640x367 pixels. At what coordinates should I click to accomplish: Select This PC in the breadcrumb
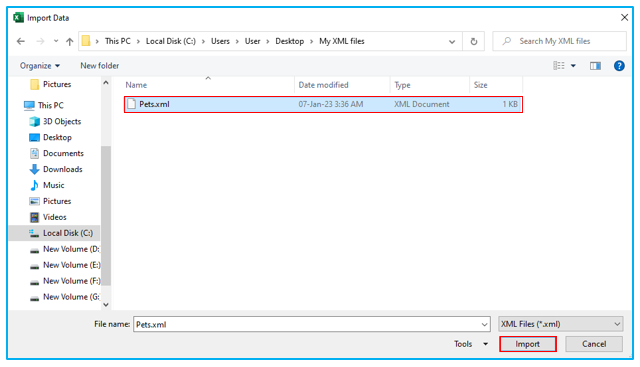pos(118,41)
